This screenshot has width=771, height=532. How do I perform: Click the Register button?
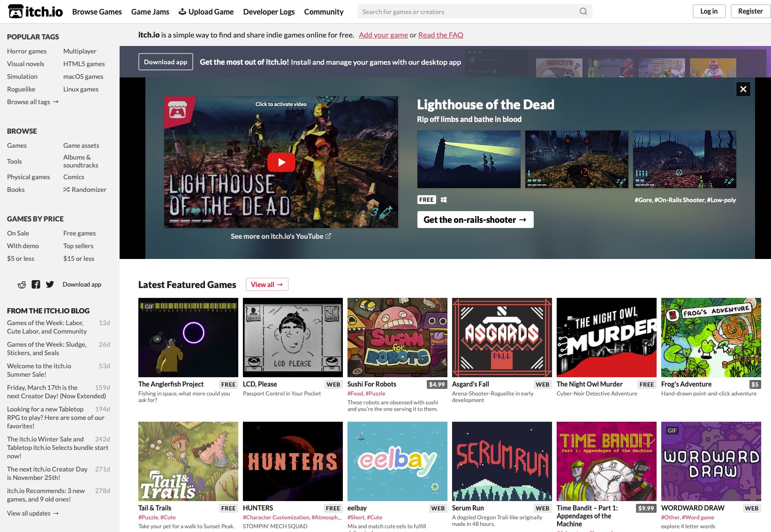click(x=749, y=11)
